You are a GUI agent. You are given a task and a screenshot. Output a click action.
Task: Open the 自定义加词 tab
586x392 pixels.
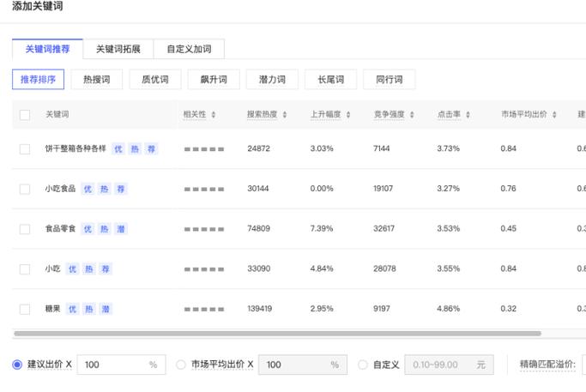point(189,49)
